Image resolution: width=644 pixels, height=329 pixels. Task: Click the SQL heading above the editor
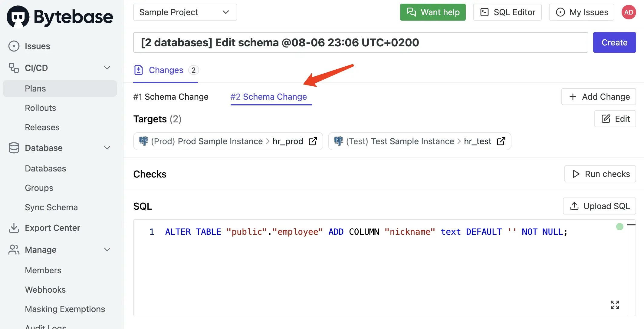click(x=143, y=206)
